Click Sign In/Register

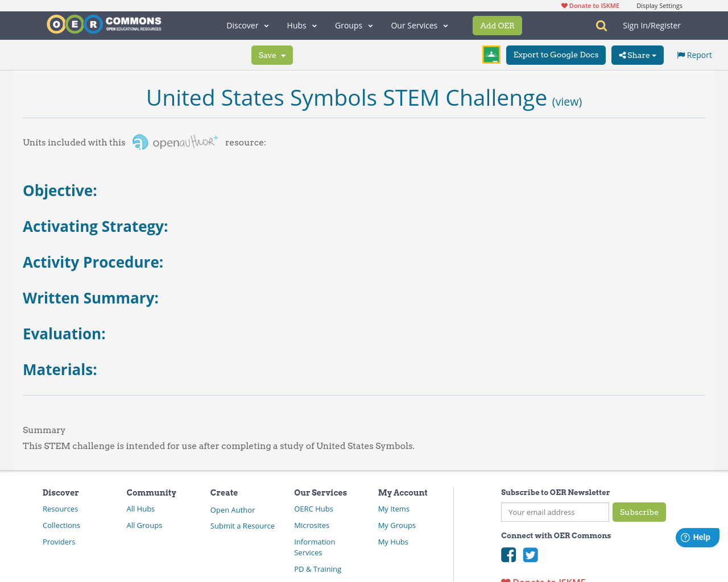(x=652, y=25)
